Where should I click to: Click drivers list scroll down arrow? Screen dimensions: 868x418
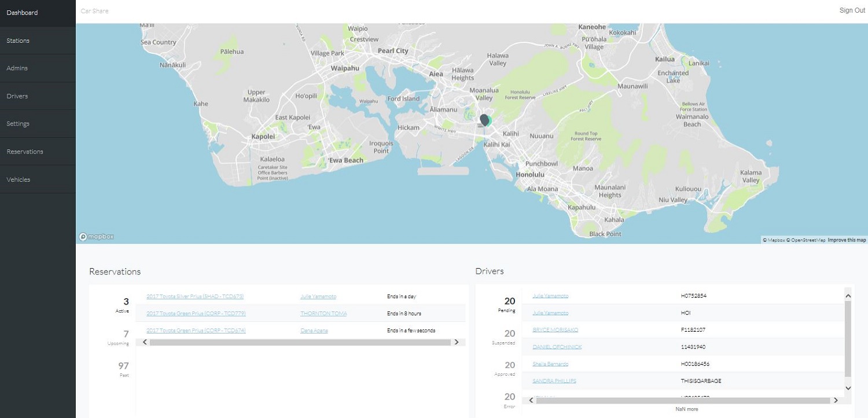pyautogui.click(x=848, y=388)
